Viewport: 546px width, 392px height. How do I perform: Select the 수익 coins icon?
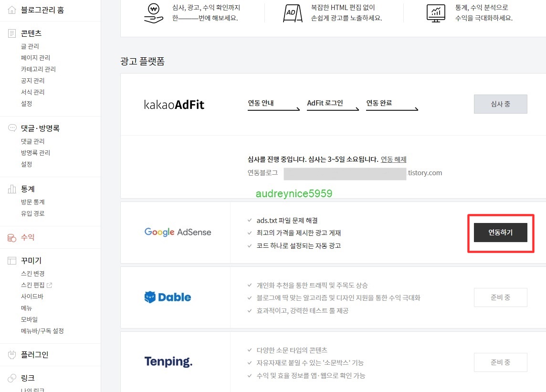click(x=12, y=238)
